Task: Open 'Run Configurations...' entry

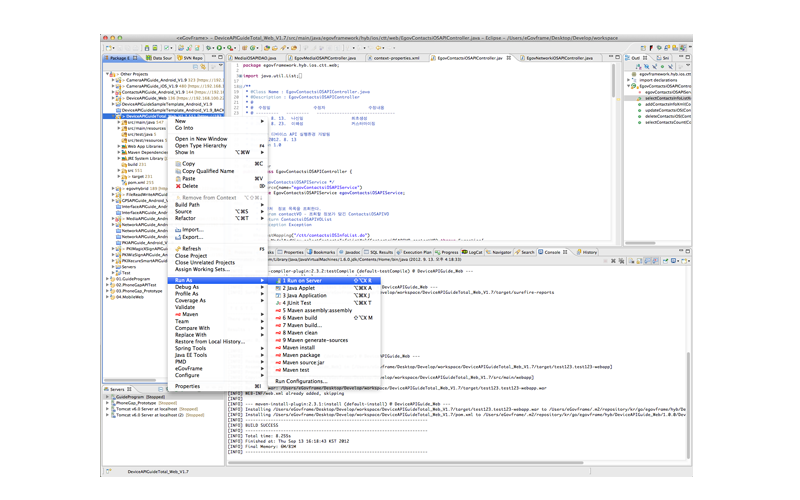Action: tap(301, 381)
